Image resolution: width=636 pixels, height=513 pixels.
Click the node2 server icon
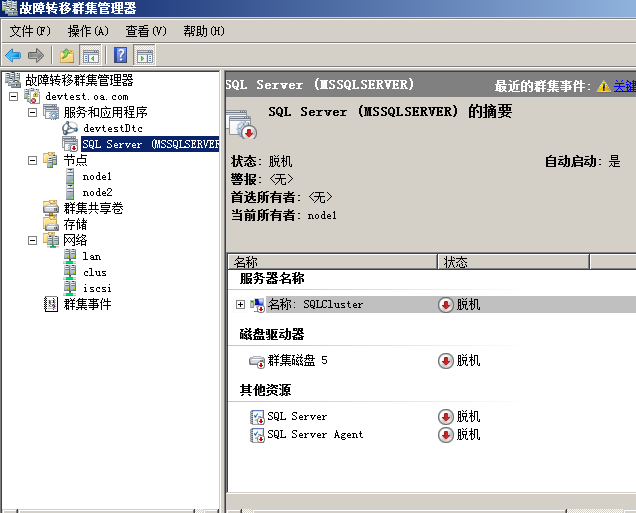70,192
